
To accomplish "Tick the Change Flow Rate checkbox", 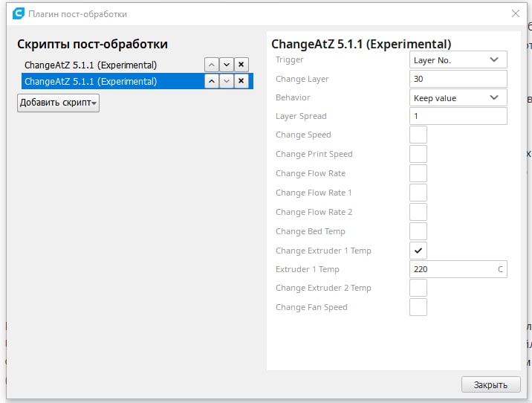I will [418, 173].
